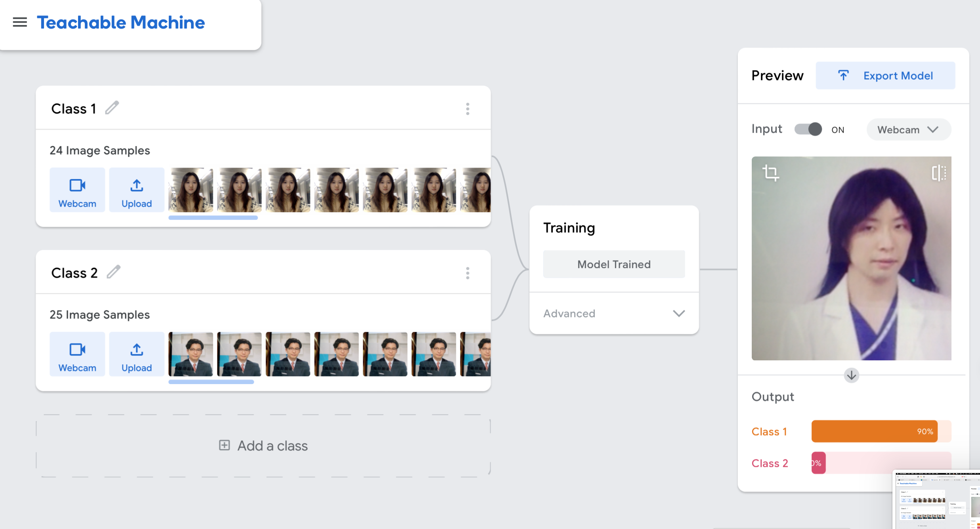Click the flip/mirror icon on the webcam preview
The width and height of the screenshot is (980, 529).
[938, 173]
